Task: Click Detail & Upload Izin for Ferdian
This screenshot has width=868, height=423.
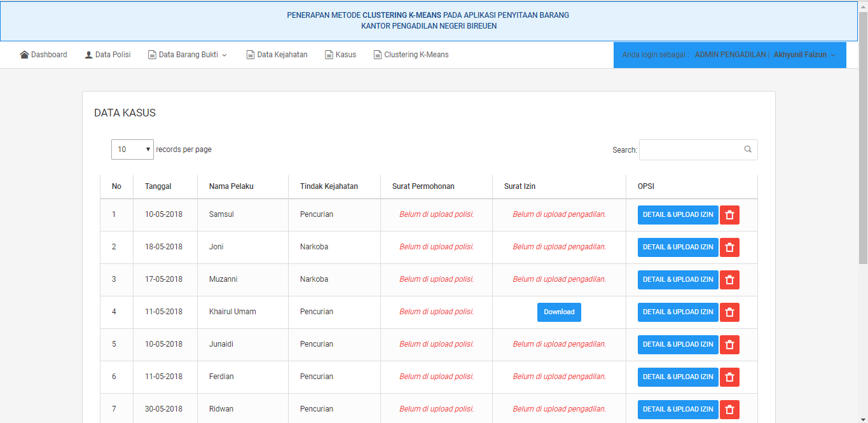Action: pyautogui.click(x=678, y=377)
